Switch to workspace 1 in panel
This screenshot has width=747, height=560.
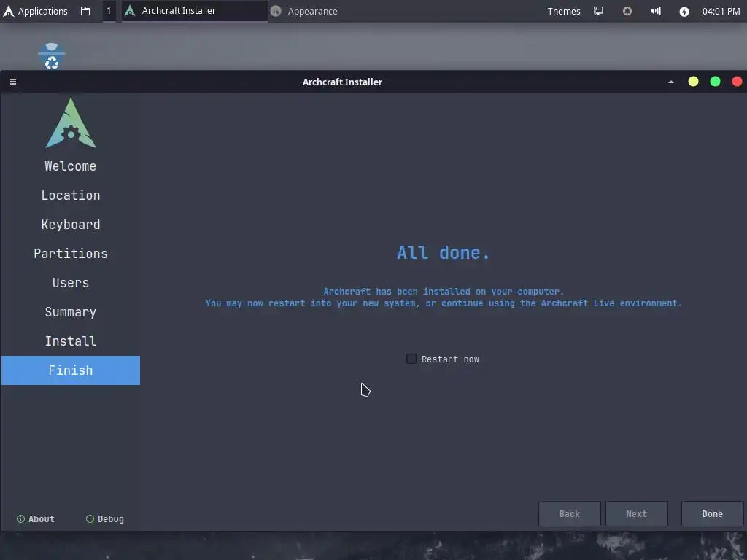coord(109,11)
